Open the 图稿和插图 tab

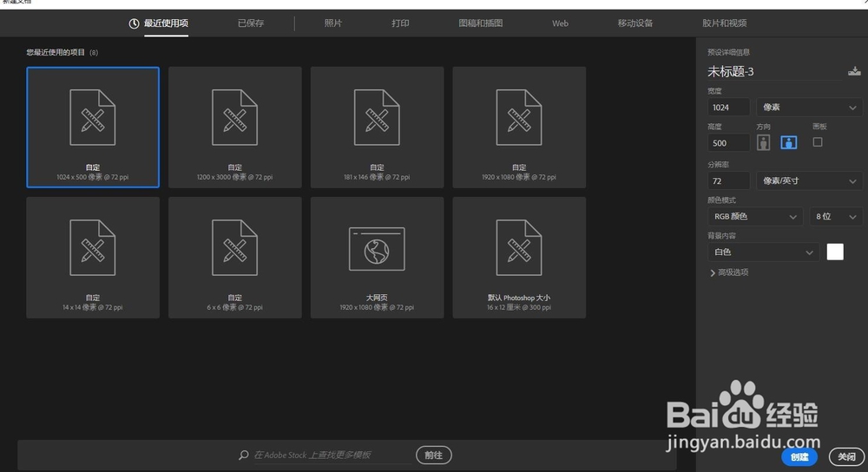pos(481,23)
